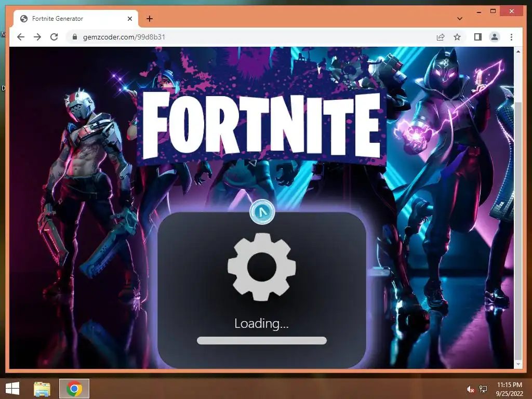Viewport: 532px width, 399px height.
Task: Reload the gemzcoder page
Action: pos(54,37)
